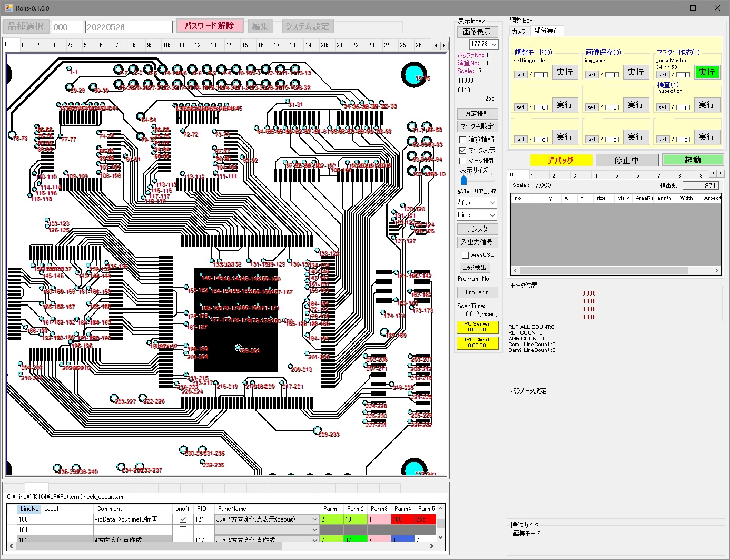Image resolution: width=730 pixels, height=560 pixels.
Task: Select image index tab 14
Action: tap(229, 45)
